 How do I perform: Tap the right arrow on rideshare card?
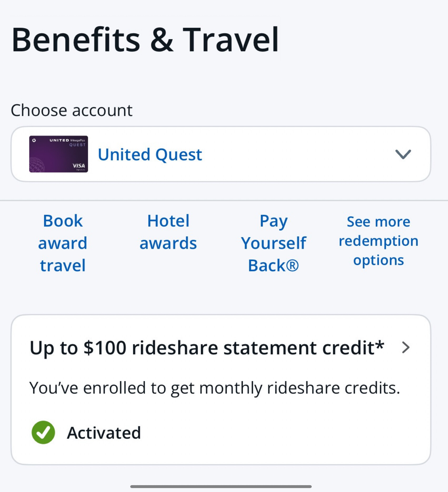406,348
